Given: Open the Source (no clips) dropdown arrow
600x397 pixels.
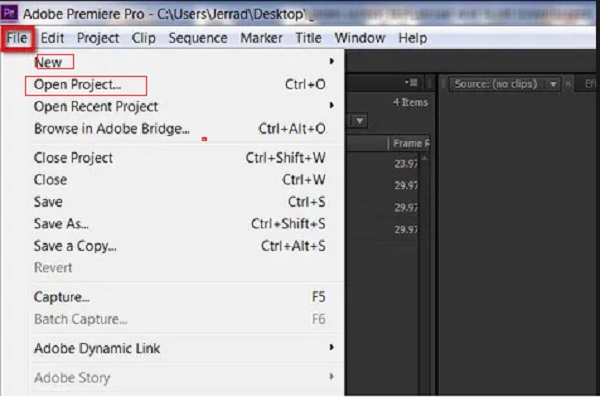Looking at the screenshot, I should pyautogui.click(x=553, y=84).
